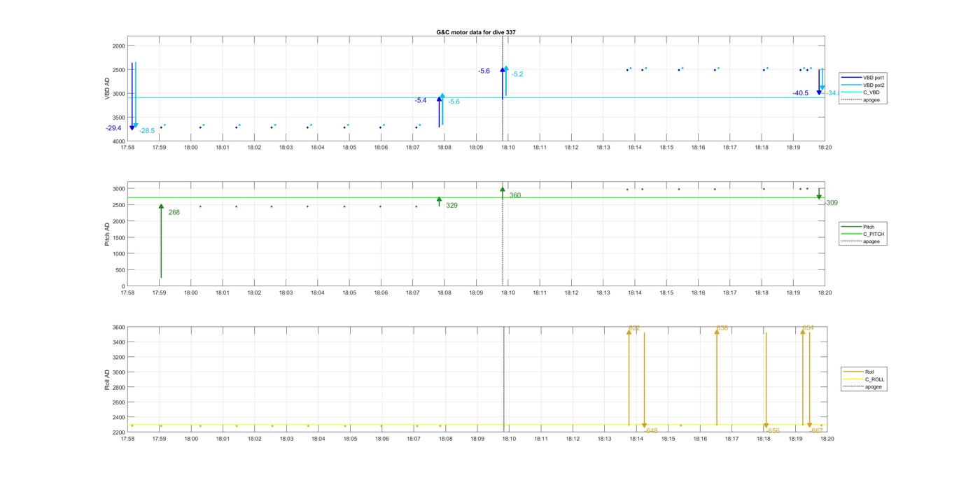Viewport: 980px width, 485px height.
Task: Click the '-656' label in the Roll plot
Action: point(773,431)
